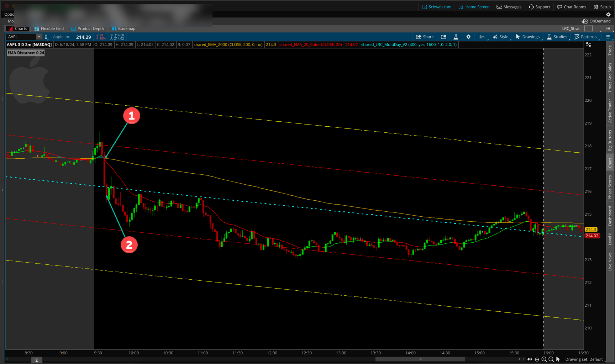
Task: Open the news alert icon beside Share
Action: click(x=443, y=37)
